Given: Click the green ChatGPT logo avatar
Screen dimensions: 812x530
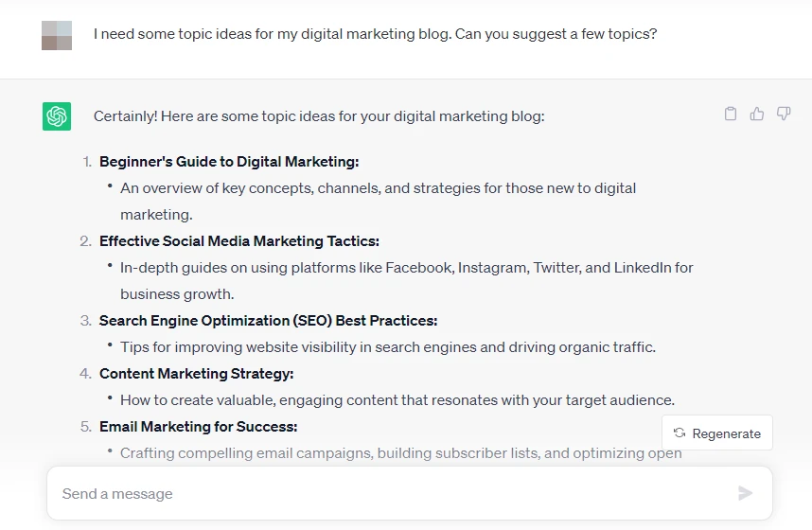Looking at the screenshot, I should pyautogui.click(x=57, y=115).
